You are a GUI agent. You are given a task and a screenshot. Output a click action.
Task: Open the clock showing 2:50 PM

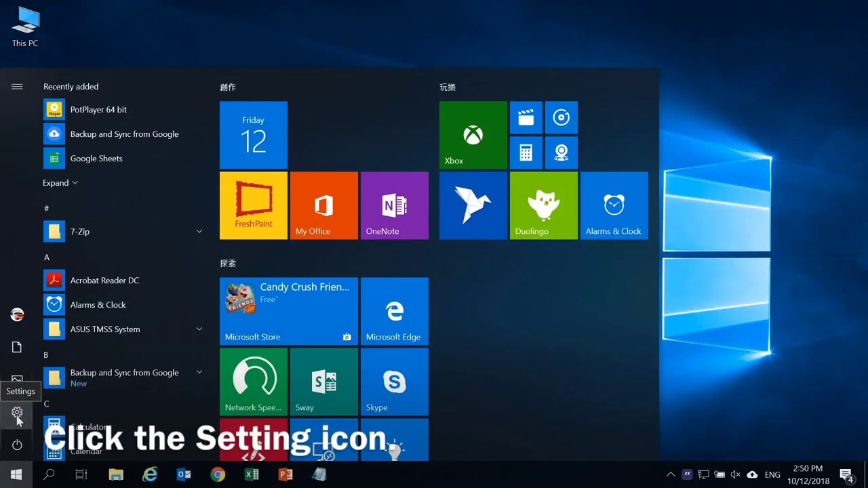[x=808, y=474]
